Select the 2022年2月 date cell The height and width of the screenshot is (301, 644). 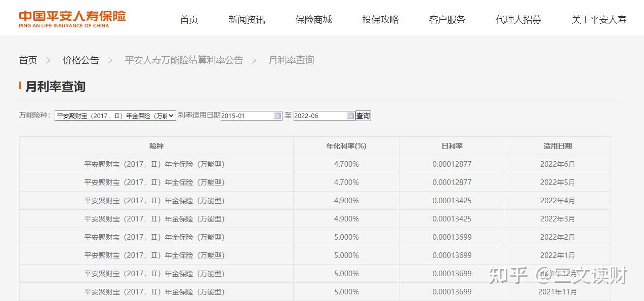pyautogui.click(x=558, y=237)
